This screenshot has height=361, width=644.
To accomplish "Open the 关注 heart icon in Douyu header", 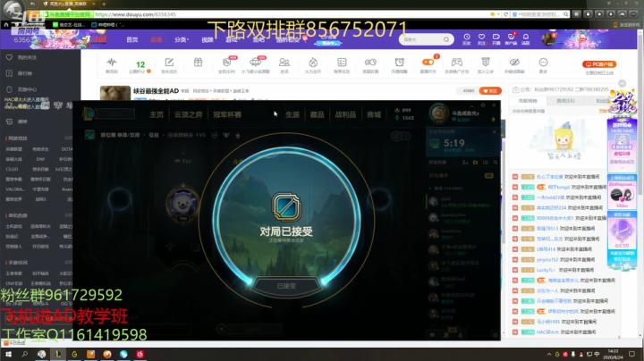I will point(481,38).
